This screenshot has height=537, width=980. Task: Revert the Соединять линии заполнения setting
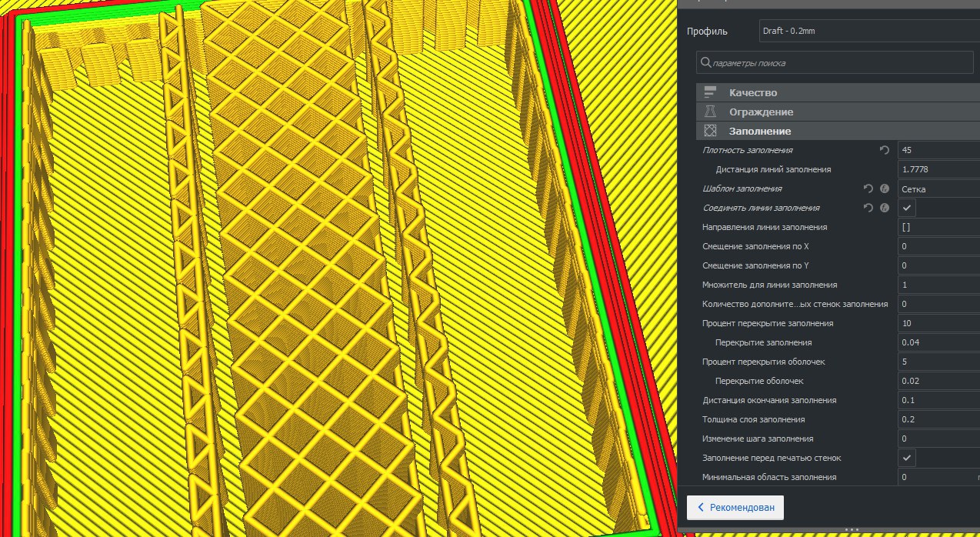(868, 208)
